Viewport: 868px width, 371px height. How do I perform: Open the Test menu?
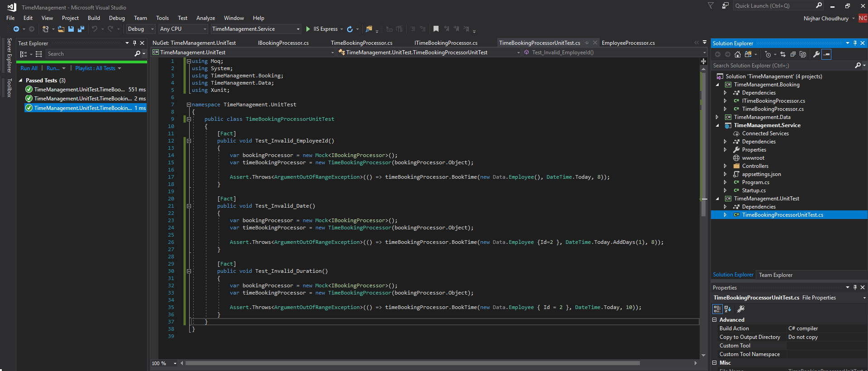182,18
